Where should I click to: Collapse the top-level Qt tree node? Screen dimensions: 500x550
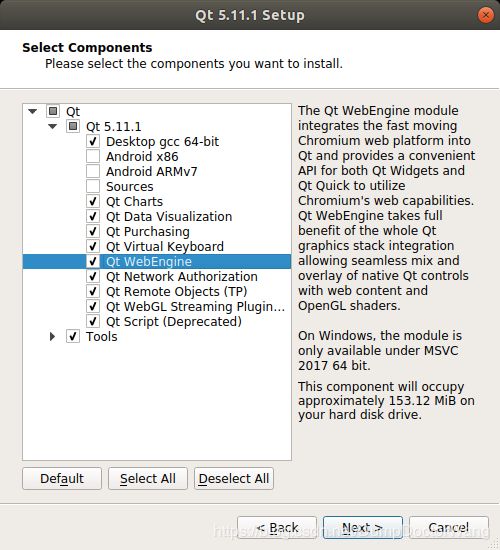33,112
